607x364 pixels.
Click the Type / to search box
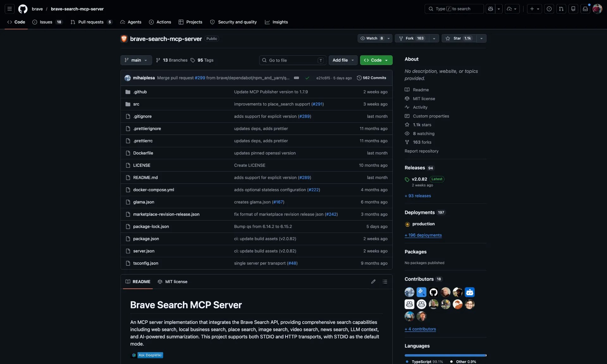tap(454, 9)
